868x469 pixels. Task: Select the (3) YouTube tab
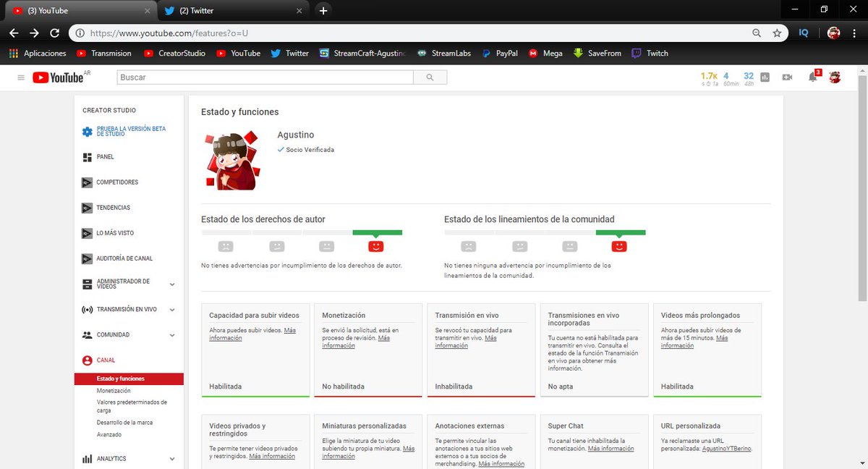tap(80, 11)
